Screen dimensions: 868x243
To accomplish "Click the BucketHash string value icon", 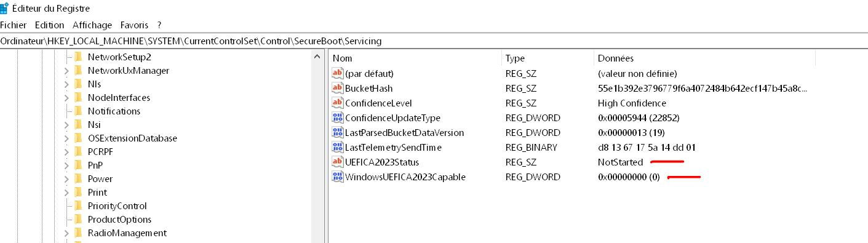I will 337,88.
